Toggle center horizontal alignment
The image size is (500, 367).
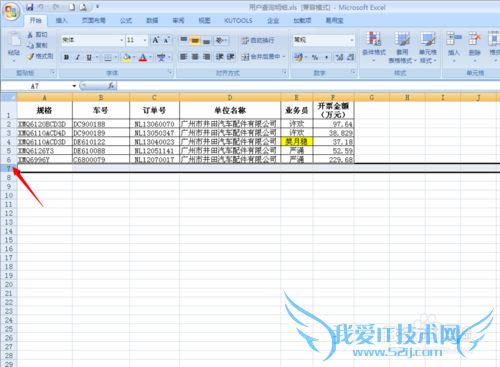195,57
